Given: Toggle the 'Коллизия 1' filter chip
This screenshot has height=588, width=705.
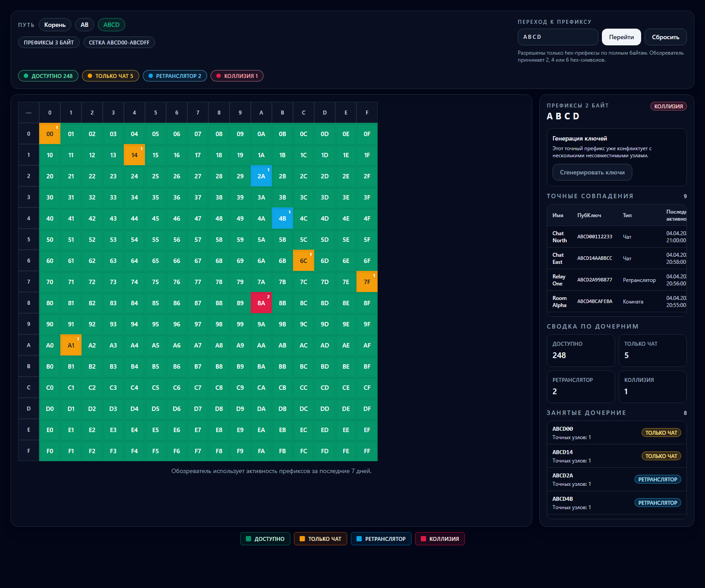Looking at the screenshot, I should pyautogui.click(x=237, y=76).
